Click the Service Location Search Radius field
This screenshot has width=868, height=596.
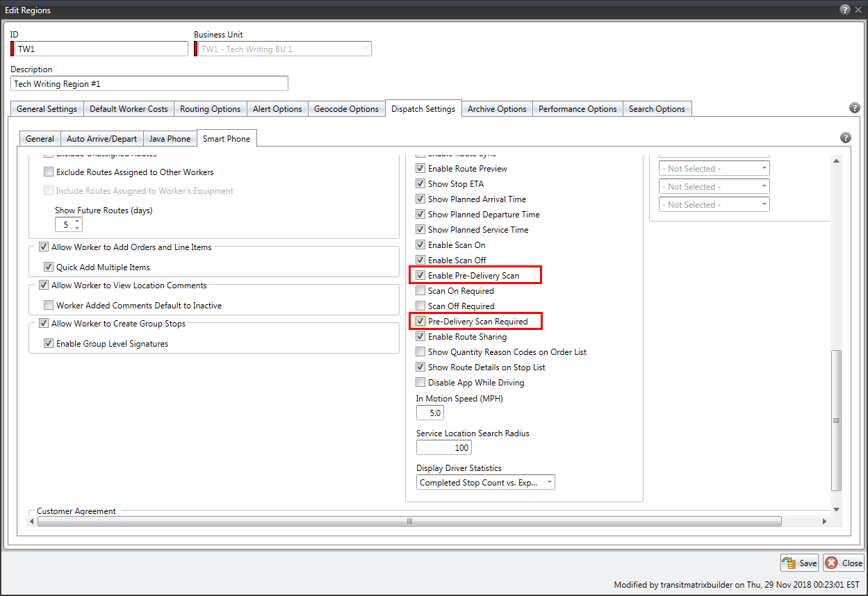click(443, 448)
